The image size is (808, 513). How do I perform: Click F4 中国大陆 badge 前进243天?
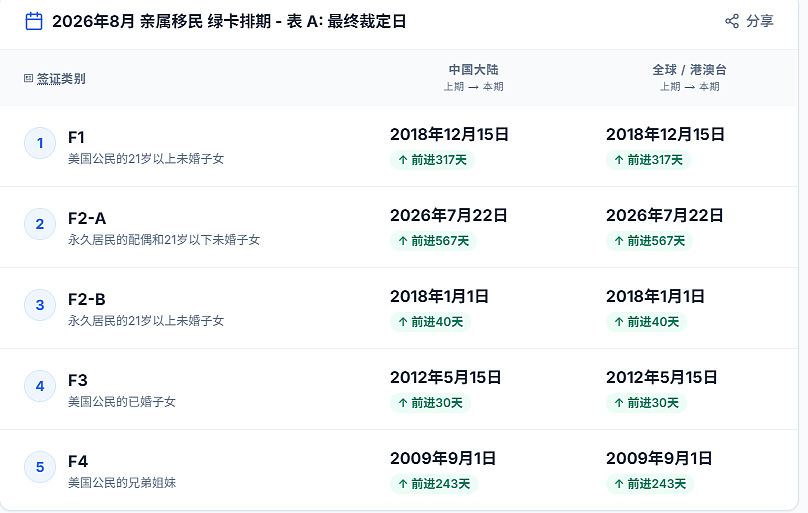pyautogui.click(x=434, y=483)
